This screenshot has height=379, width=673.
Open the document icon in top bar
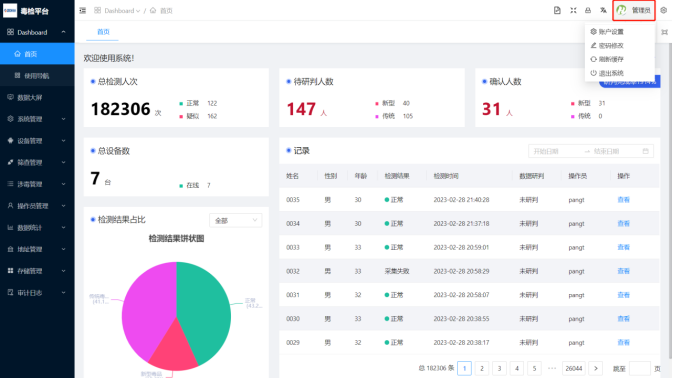(x=557, y=10)
